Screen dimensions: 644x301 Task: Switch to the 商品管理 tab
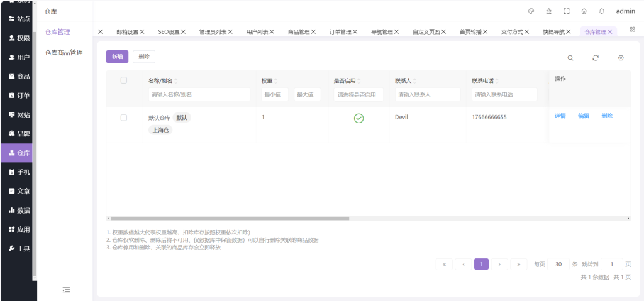pyautogui.click(x=299, y=31)
